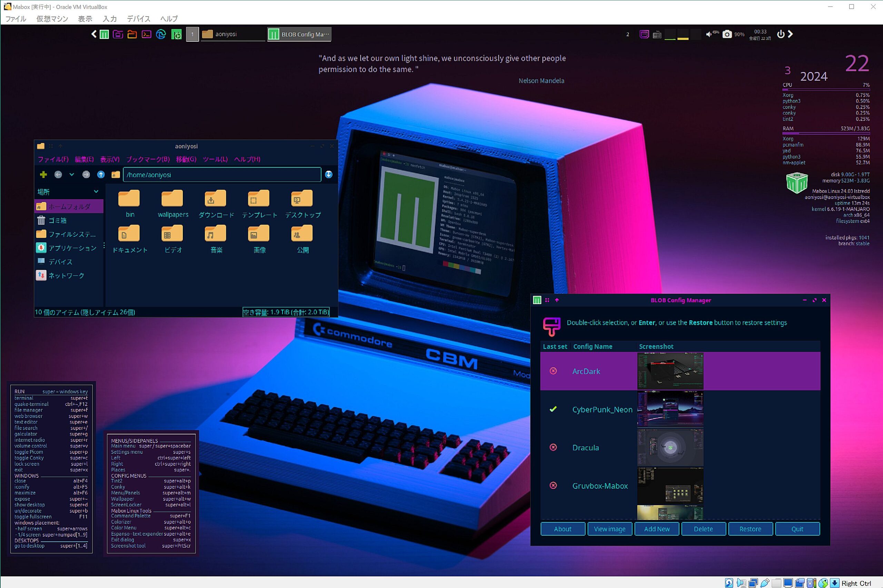This screenshot has width=883, height=588.
Task: Open the 画像 folder
Action: (259, 239)
